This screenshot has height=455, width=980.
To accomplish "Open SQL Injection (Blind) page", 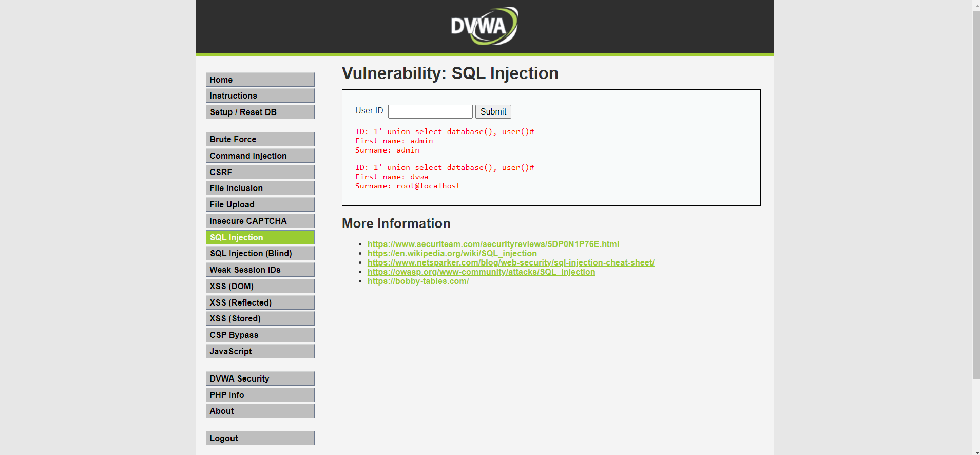I will pos(260,253).
